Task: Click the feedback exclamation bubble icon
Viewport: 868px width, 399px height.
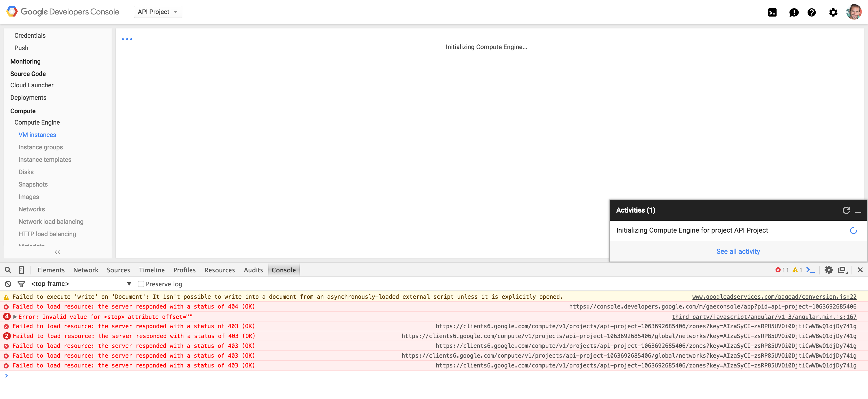Action: point(794,12)
